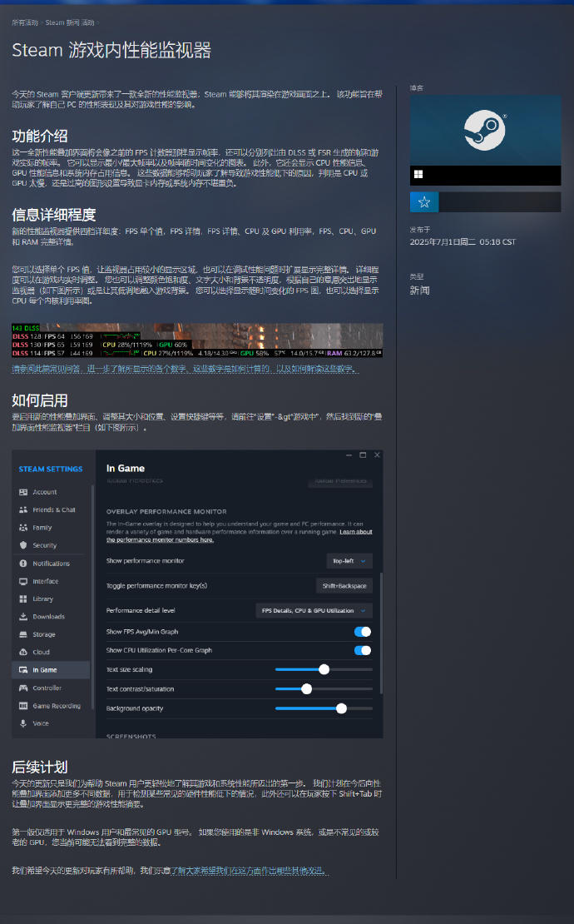The image size is (574, 924).
Task: Click the Windows platform icon below Steam logo
Action: (418, 175)
